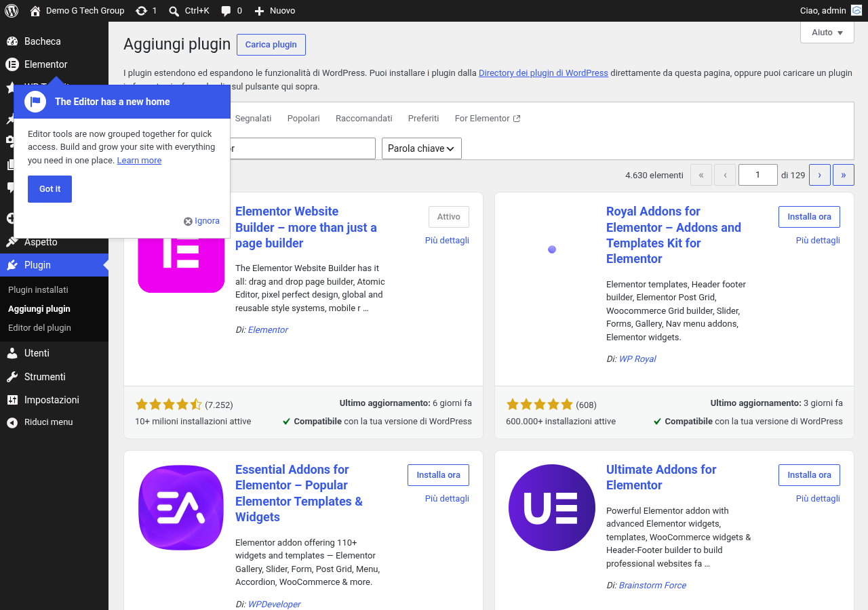
Task: Install Essential Addons for Elementor
Action: tap(438, 475)
